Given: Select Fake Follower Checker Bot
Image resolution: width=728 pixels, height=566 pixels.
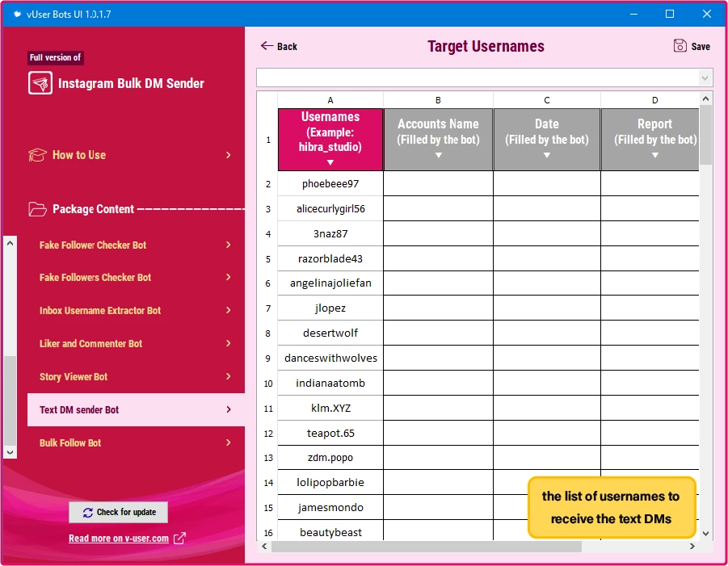Looking at the screenshot, I should (x=136, y=245).
